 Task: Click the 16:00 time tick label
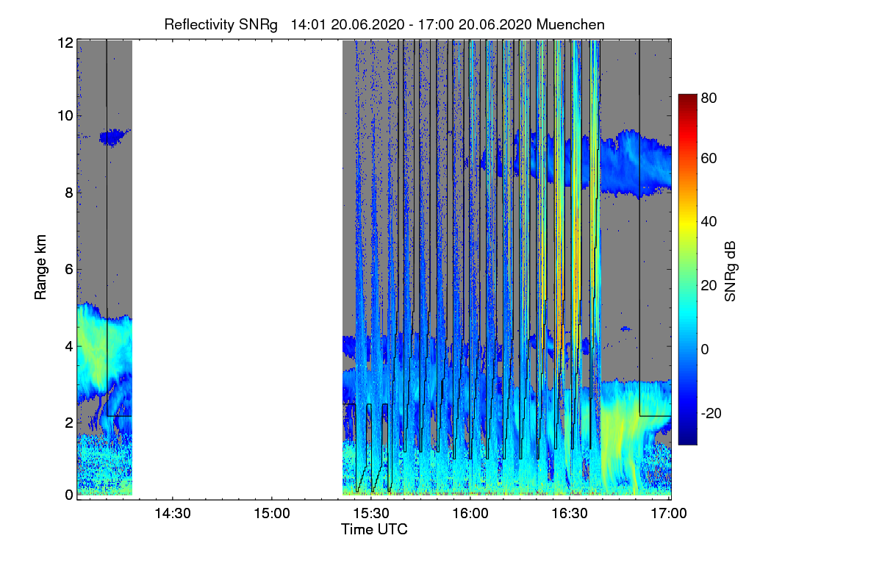pos(470,514)
